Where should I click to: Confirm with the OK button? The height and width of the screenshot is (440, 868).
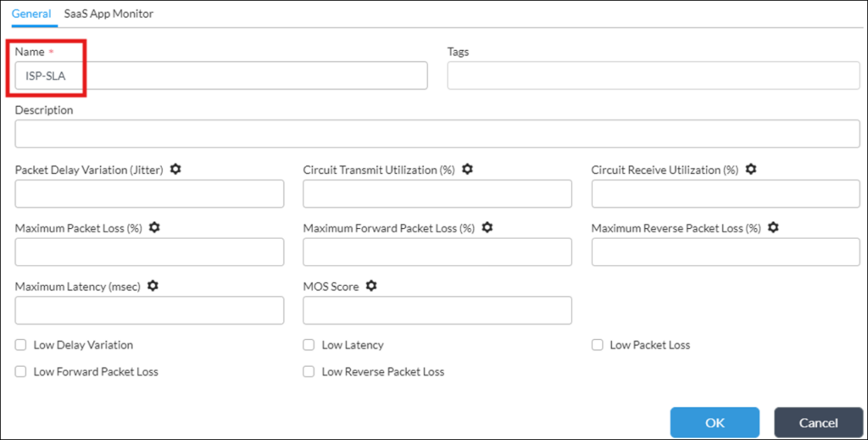coord(715,423)
